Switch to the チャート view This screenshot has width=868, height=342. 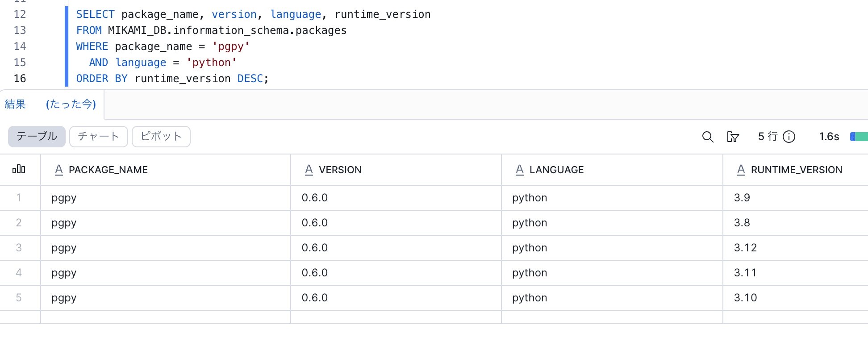tap(99, 137)
